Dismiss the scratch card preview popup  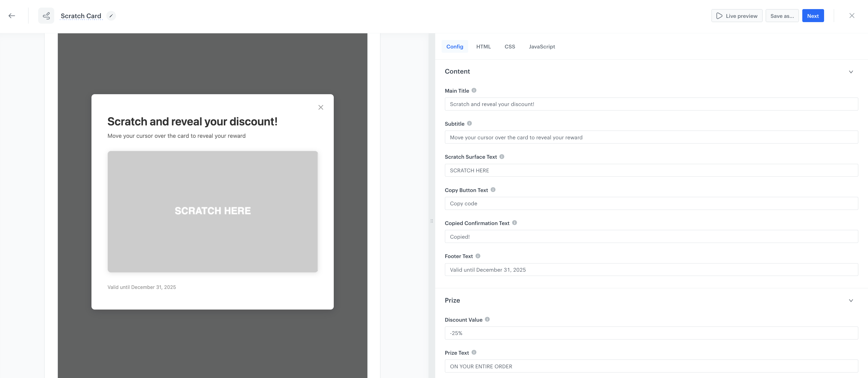[x=320, y=107]
